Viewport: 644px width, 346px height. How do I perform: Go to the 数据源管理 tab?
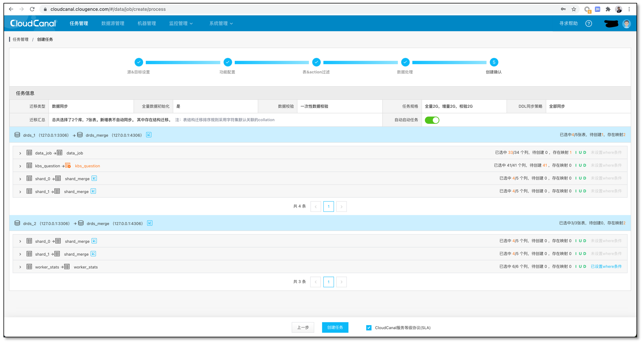click(113, 23)
